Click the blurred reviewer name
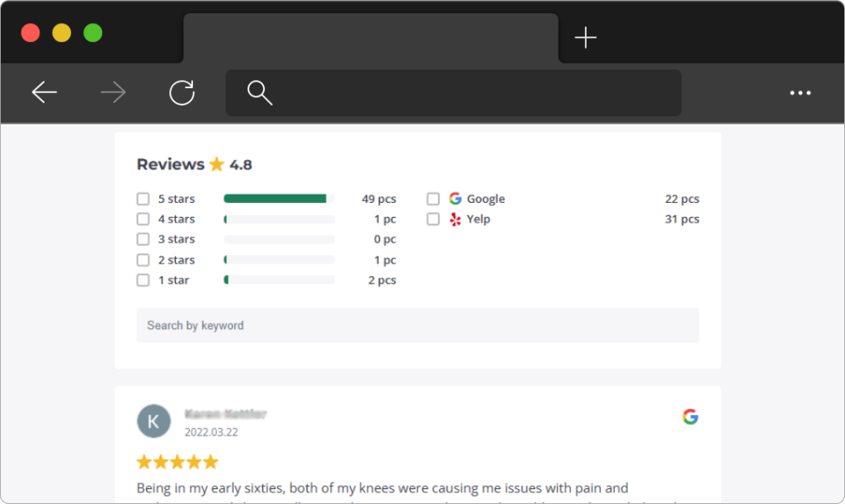The image size is (845, 504). pyautogui.click(x=226, y=413)
